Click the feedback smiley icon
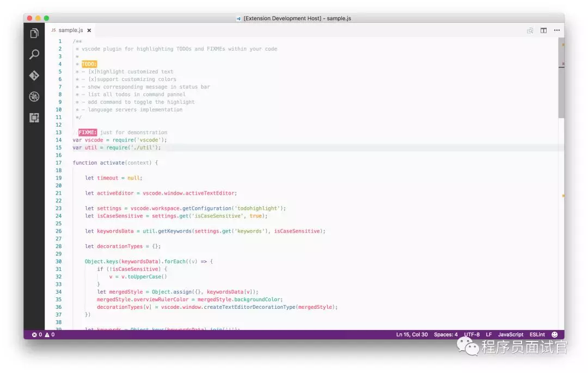588x373 pixels. pos(555,334)
